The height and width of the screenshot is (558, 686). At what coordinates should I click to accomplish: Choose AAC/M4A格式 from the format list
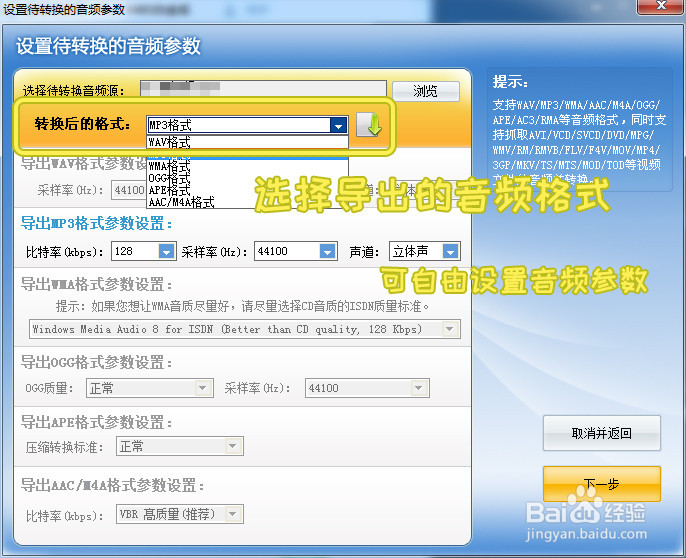point(248,202)
